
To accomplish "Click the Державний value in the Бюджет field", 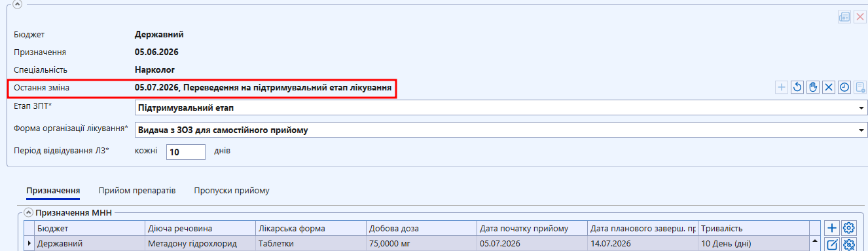I will coord(159,35).
